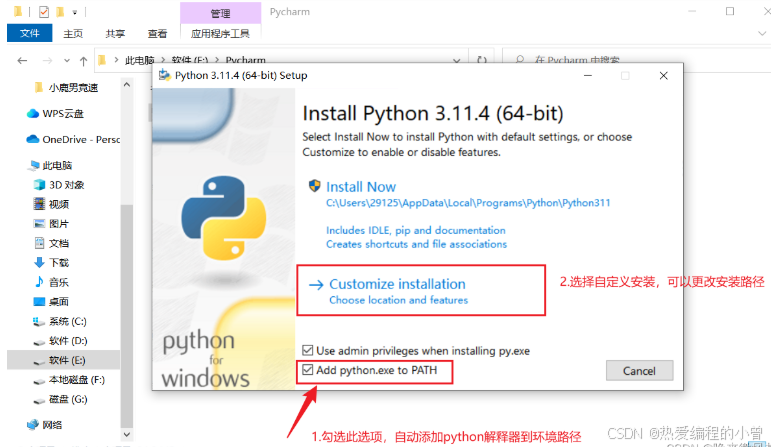
Task: Open the 应用程序工具 tab
Action: (220, 33)
